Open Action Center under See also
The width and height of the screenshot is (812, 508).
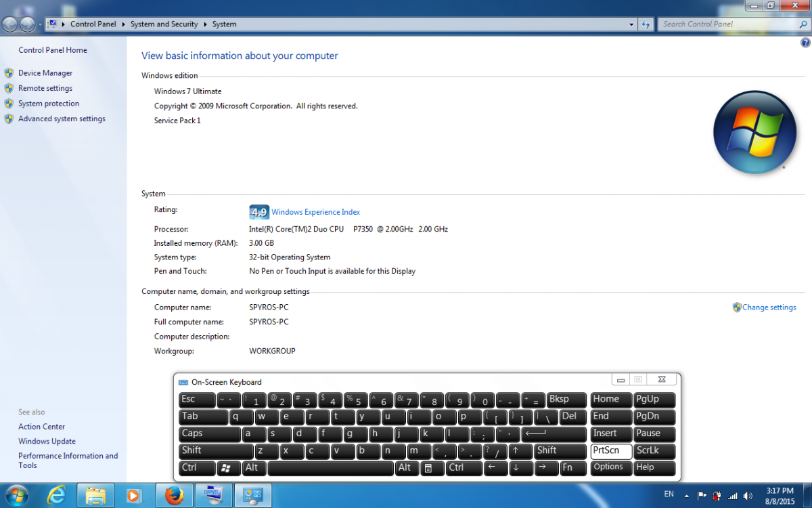pyautogui.click(x=42, y=427)
